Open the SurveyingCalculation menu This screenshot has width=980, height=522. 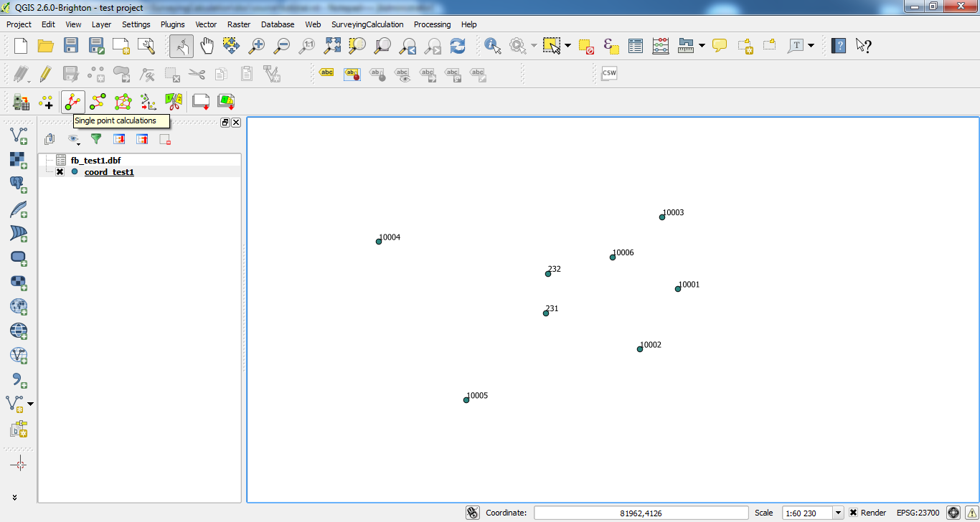point(367,24)
